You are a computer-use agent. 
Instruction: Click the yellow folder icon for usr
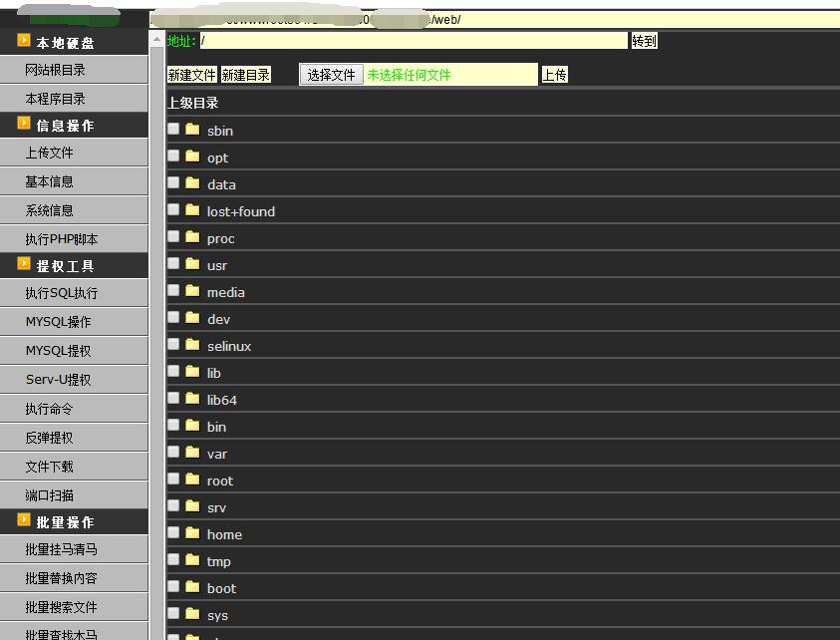tap(192, 264)
